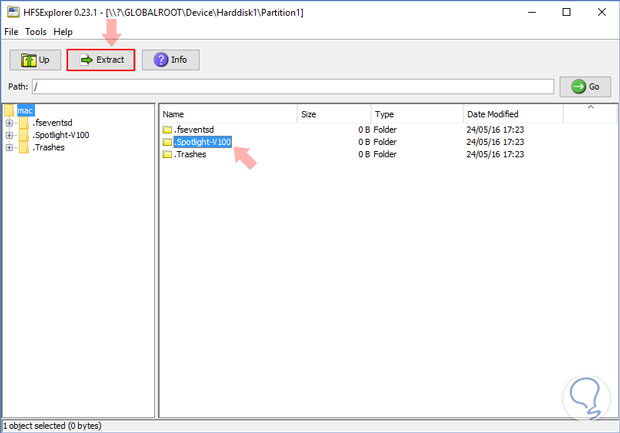Sort by the Type column header

417,114
